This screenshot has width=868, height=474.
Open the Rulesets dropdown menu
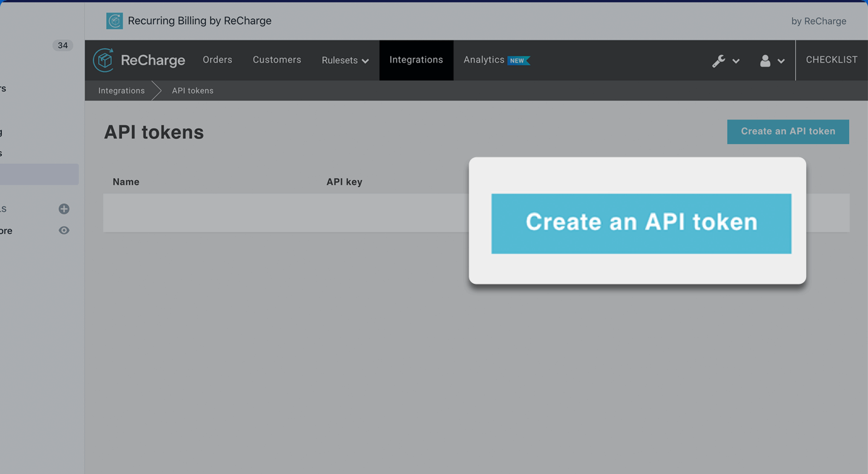345,61
